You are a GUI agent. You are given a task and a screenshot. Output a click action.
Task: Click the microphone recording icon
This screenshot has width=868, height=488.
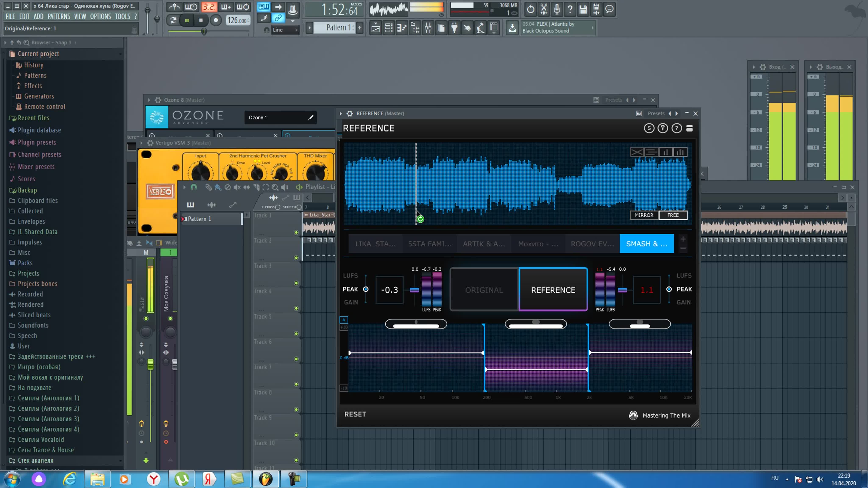[x=557, y=9]
